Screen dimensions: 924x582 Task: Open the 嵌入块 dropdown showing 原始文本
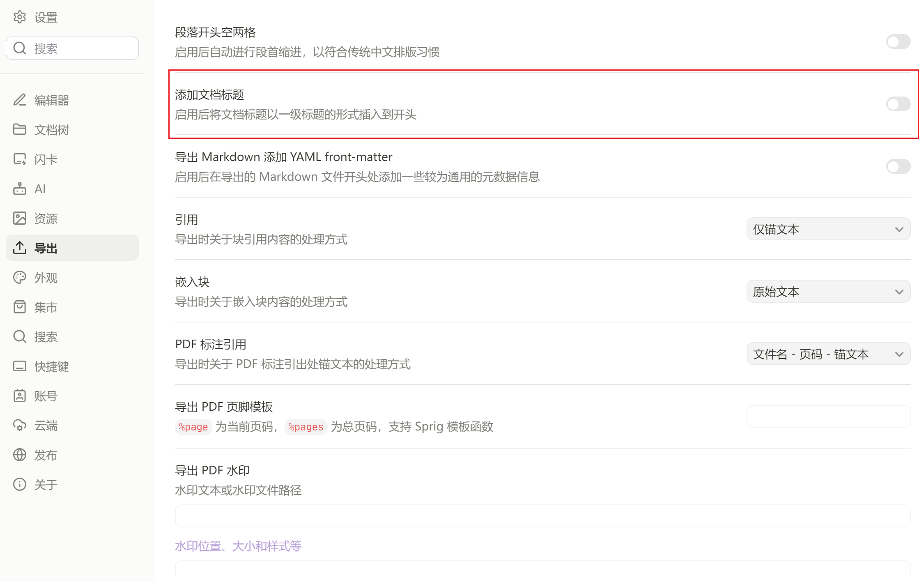[x=828, y=291]
